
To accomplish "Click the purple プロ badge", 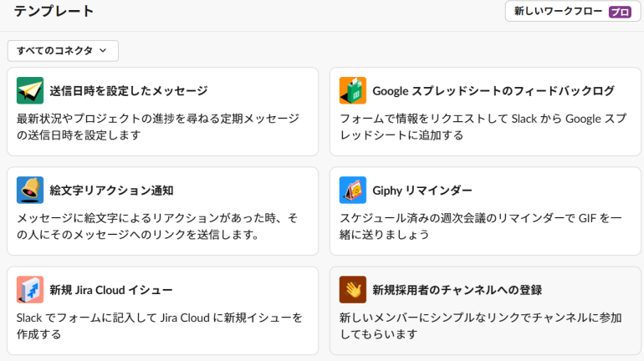I will tap(619, 12).
